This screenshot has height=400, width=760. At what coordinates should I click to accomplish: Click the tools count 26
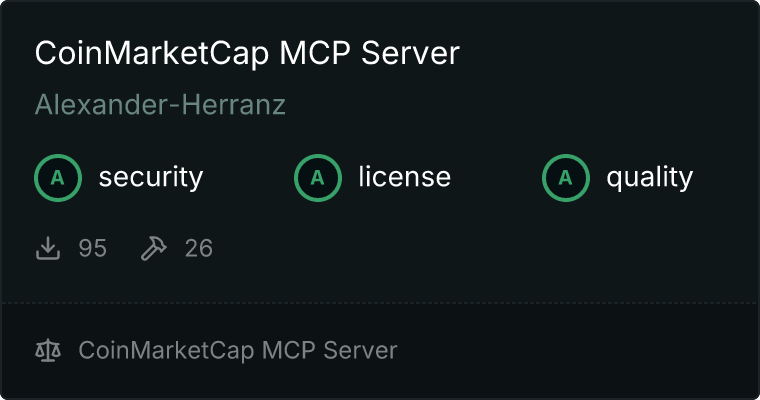(199, 248)
